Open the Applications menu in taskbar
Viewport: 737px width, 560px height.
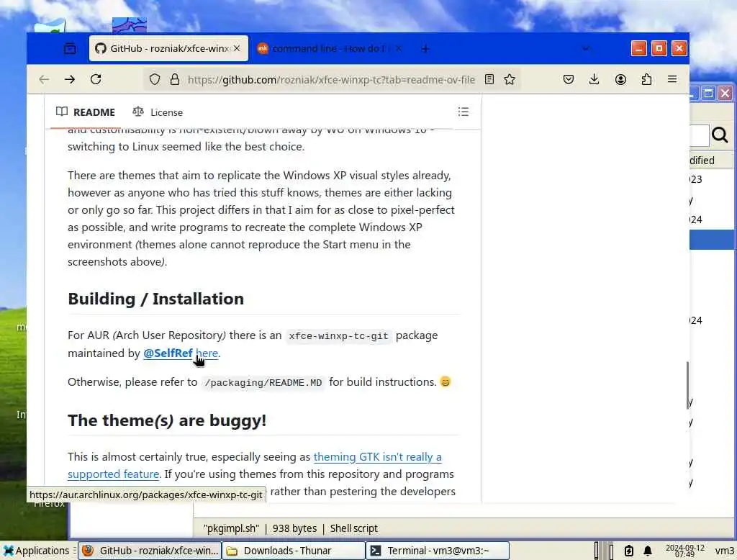pyautogui.click(x=36, y=551)
